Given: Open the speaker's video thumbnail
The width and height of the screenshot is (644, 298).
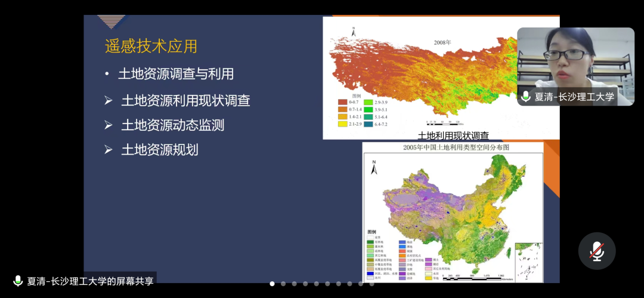Looking at the screenshot, I should [x=575, y=60].
